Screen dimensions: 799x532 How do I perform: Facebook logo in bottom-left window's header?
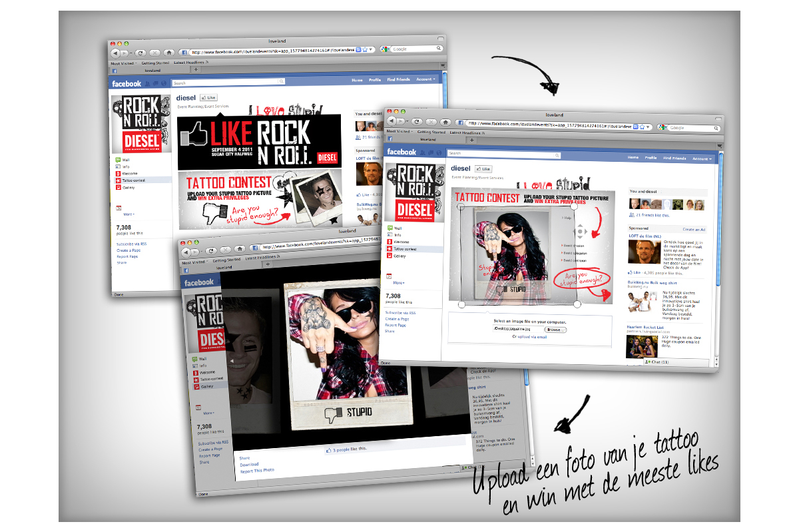pos(198,282)
